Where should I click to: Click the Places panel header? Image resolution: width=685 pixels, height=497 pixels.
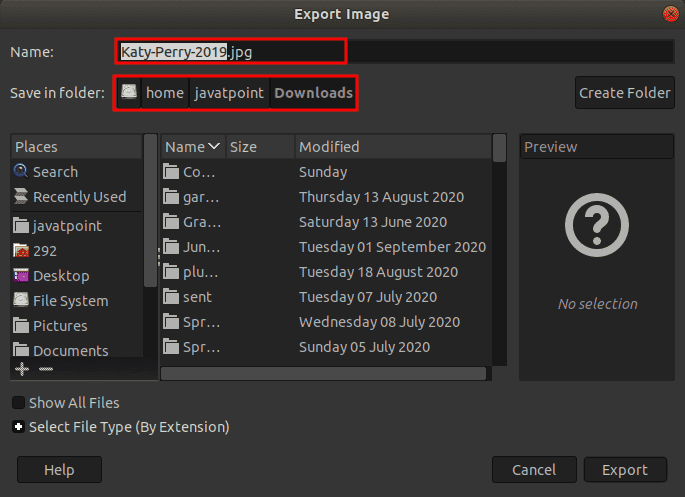[77, 147]
